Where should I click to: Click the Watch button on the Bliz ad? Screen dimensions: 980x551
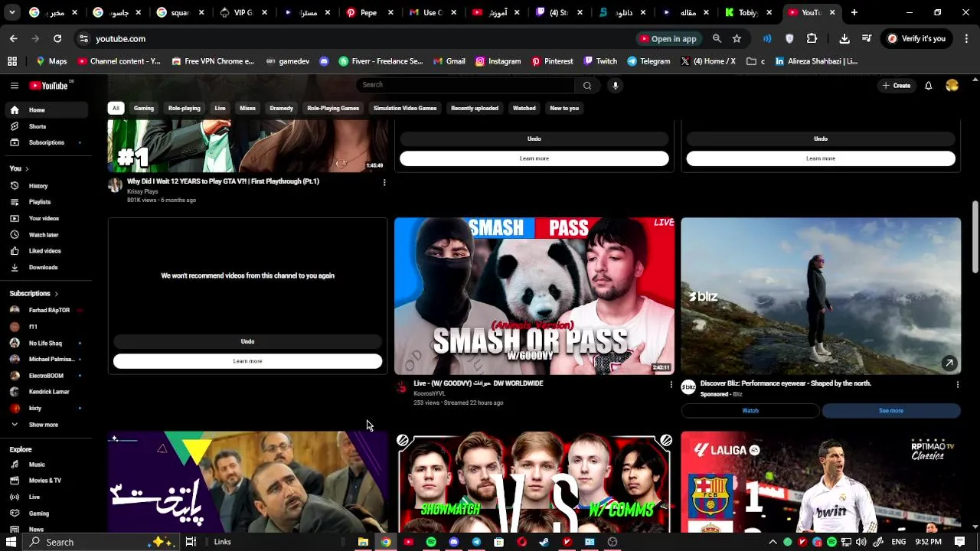pos(750,411)
